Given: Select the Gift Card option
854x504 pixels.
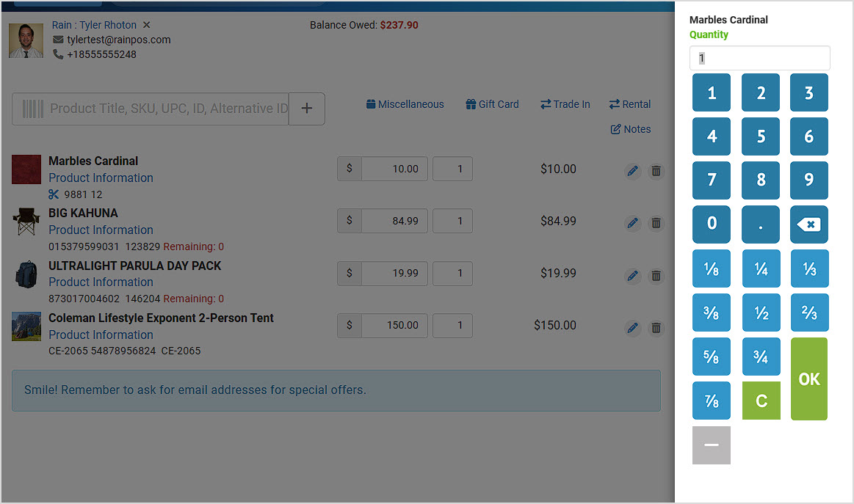Looking at the screenshot, I should 492,104.
